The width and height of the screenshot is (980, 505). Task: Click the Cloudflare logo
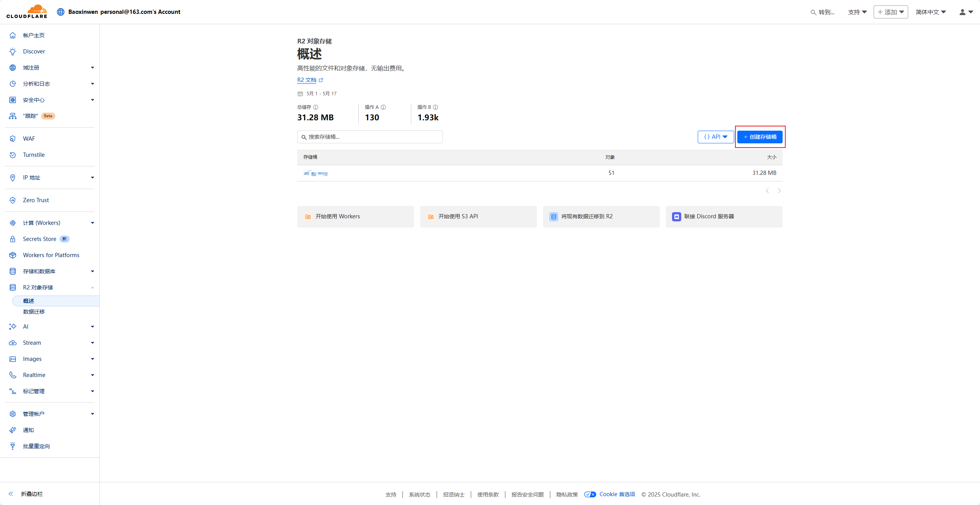[x=27, y=12]
